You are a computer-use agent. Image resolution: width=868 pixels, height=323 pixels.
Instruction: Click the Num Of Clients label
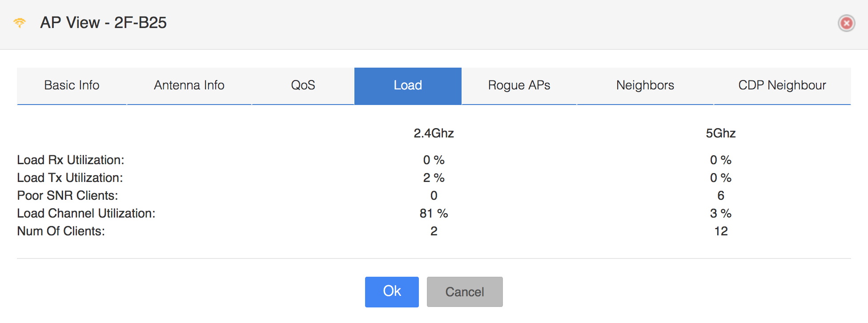(x=61, y=231)
